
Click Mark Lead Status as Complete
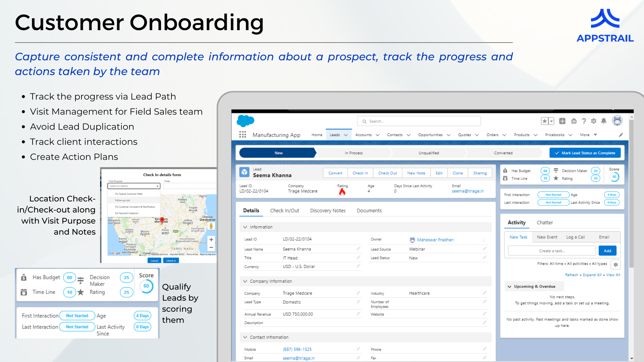click(585, 153)
